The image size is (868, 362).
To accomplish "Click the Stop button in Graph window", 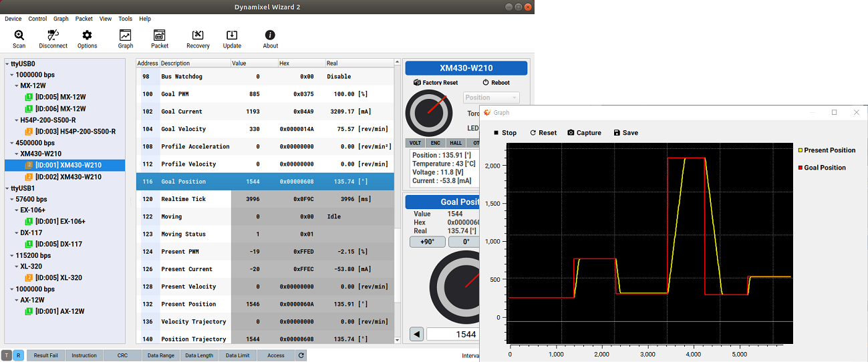I will coord(505,133).
